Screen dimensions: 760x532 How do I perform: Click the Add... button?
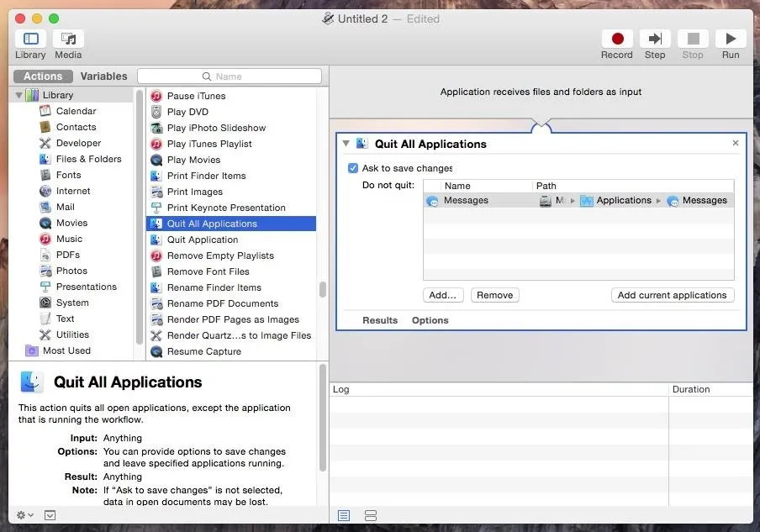[x=443, y=295]
